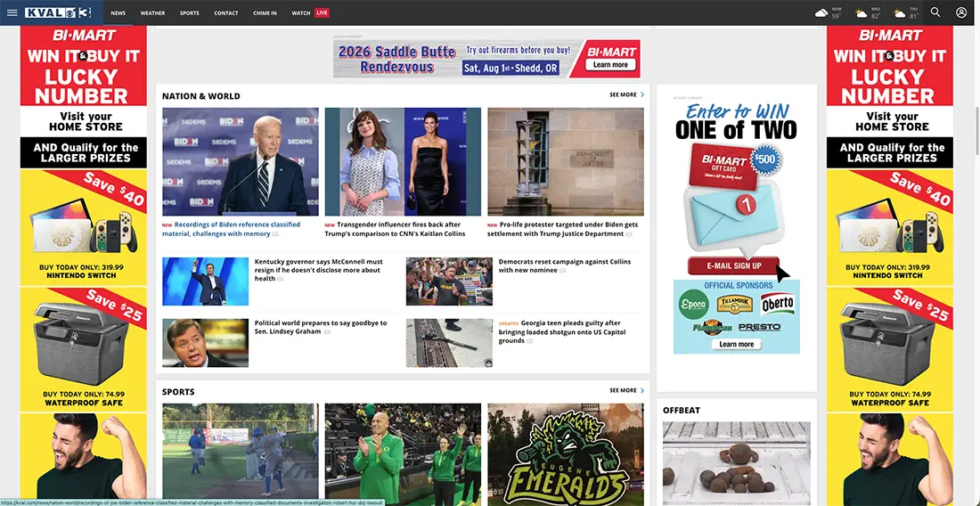The height and width of the screenshot is (506, 980).
Task: Click Epoca sponsor logo
Action: click(x=693, y=304)
